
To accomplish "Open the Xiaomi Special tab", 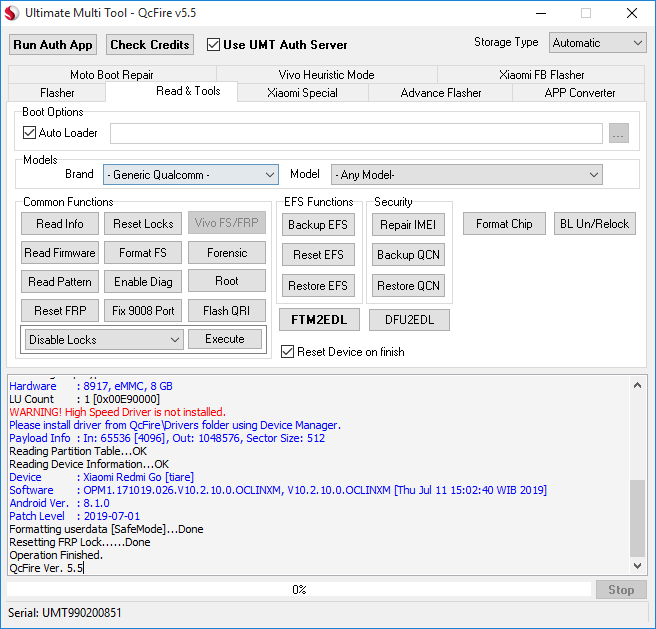I will [302, 92].
